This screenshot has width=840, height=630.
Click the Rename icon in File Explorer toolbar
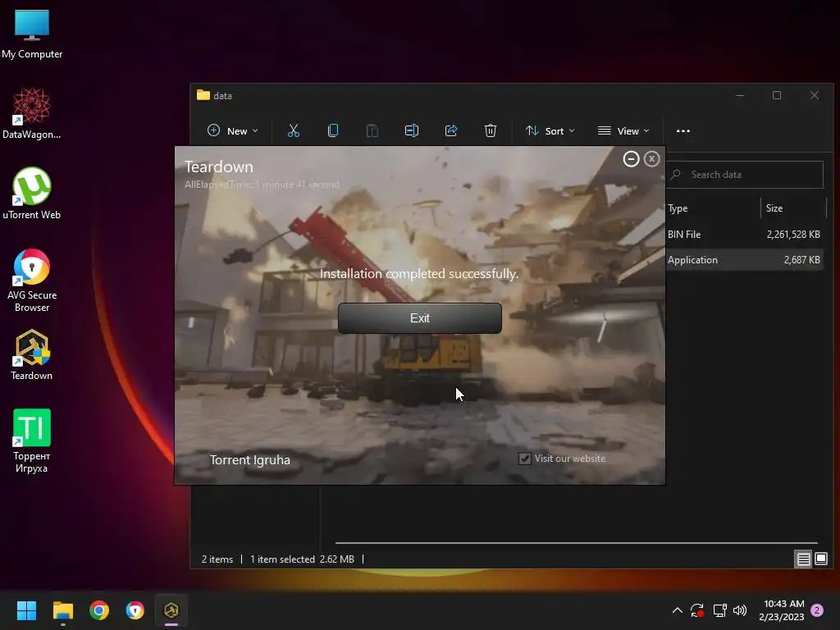coord(412,130)
